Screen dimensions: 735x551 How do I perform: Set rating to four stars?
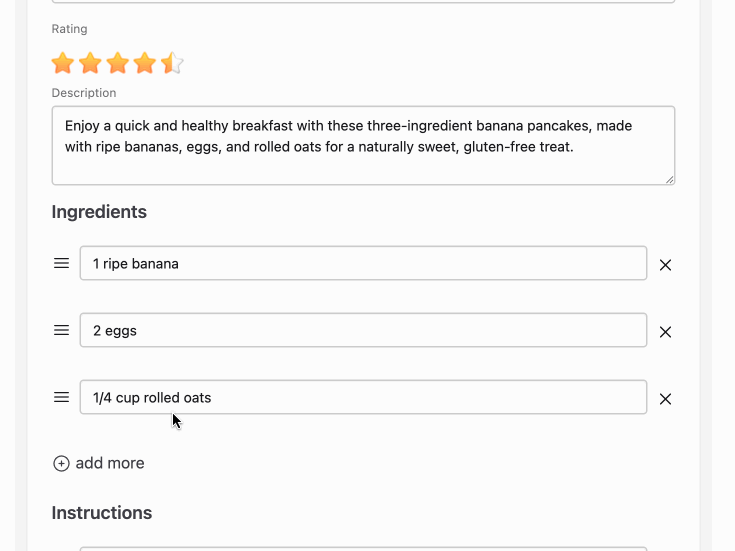click(x=145, y=63)
